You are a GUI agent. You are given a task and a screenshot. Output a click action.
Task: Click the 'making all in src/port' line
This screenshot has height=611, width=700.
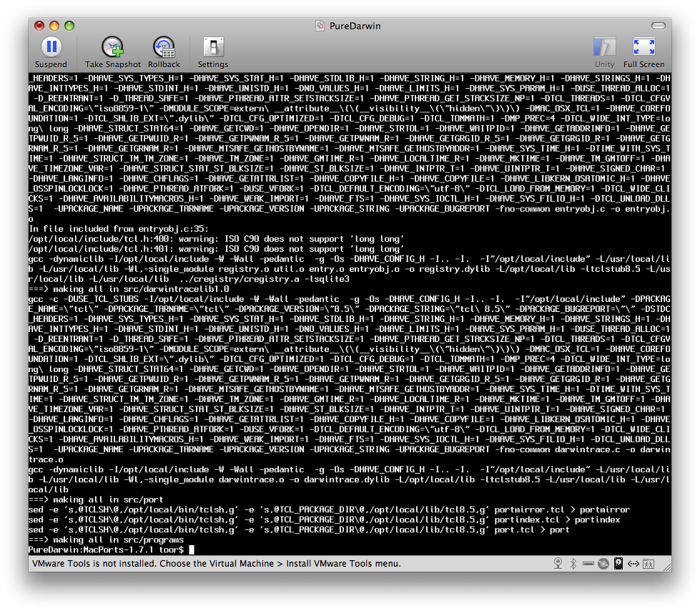(96, 500)
